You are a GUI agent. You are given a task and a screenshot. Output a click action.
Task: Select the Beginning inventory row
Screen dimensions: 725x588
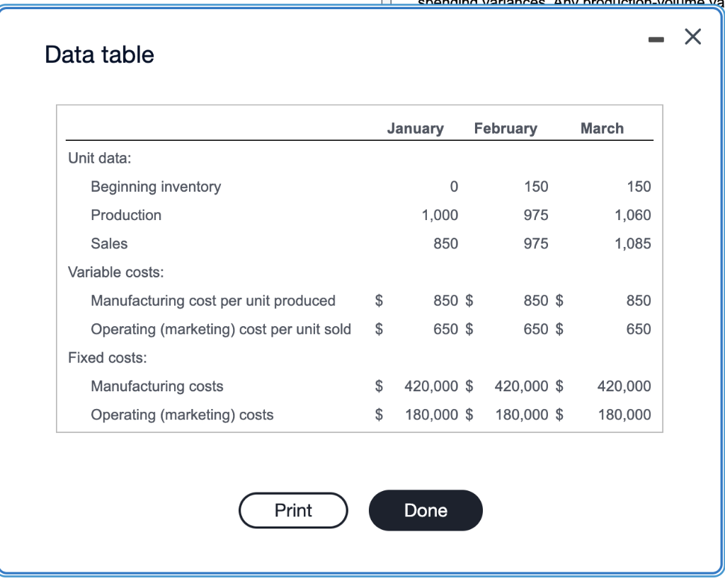[155, 186]
